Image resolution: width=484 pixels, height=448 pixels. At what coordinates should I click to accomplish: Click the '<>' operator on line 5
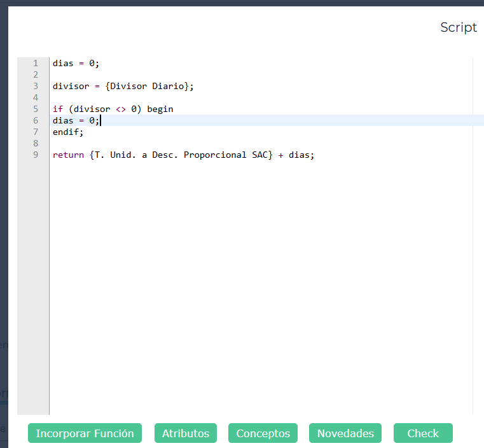(121, 109)
